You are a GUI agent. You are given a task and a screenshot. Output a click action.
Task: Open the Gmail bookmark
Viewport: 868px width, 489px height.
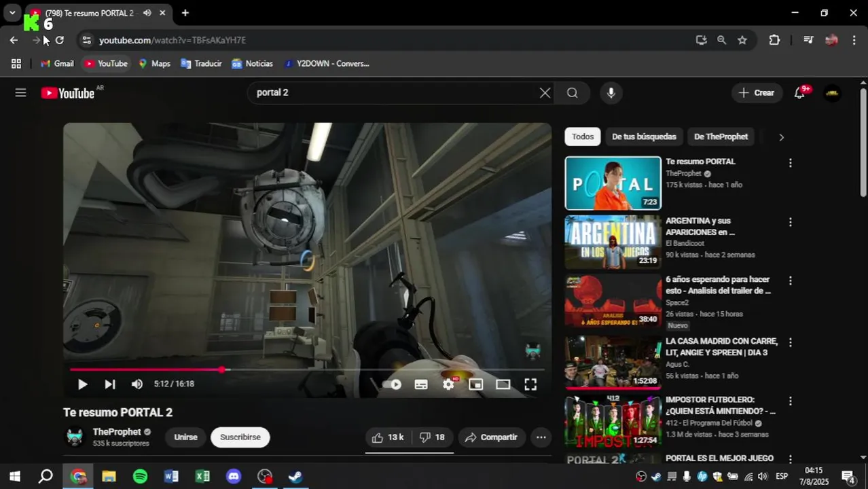pos(57,63)
